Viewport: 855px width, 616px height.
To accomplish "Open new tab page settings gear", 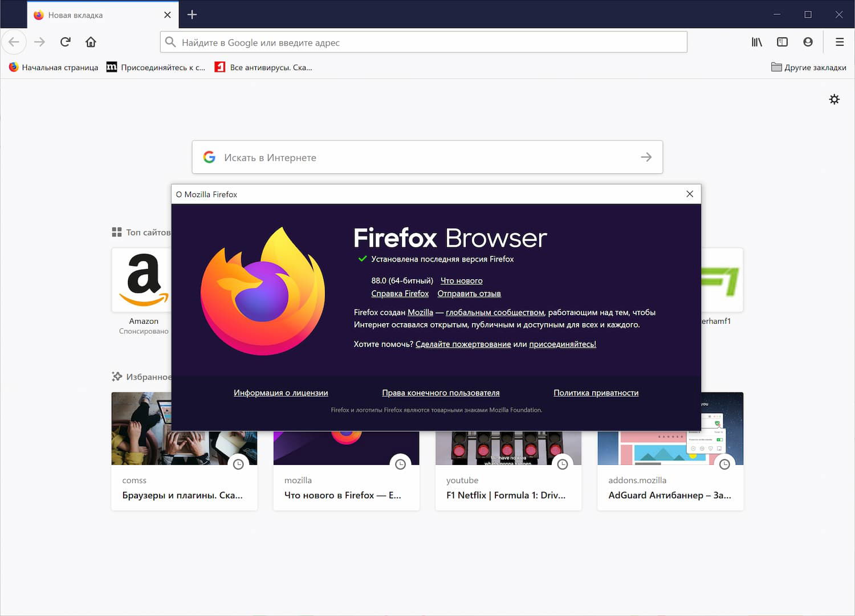I will pos(834,100).
